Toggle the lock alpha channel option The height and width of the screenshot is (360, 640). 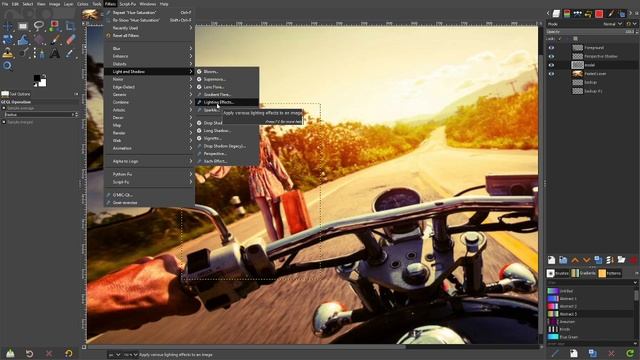pyautogui.click(x=575, y=39)
